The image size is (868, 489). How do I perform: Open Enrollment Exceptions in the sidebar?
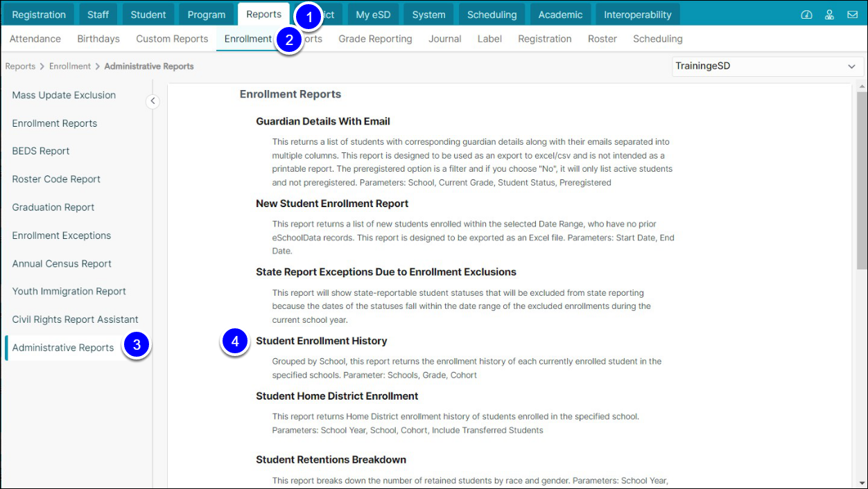(x=62, y=235)
